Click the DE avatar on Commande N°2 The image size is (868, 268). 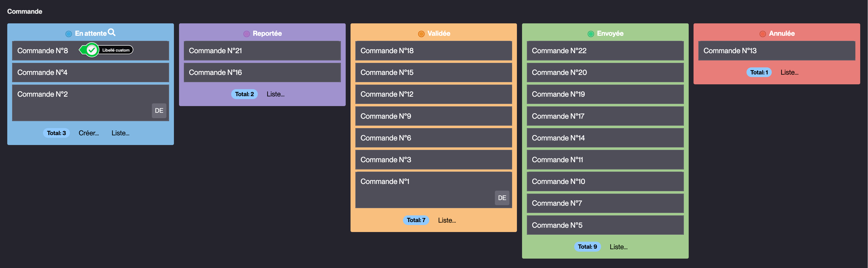(159, 111)
